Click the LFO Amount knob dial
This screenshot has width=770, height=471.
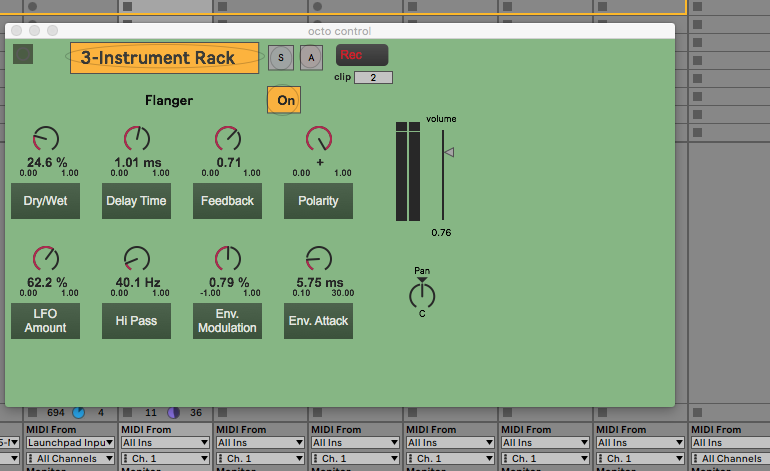[46, 259]
